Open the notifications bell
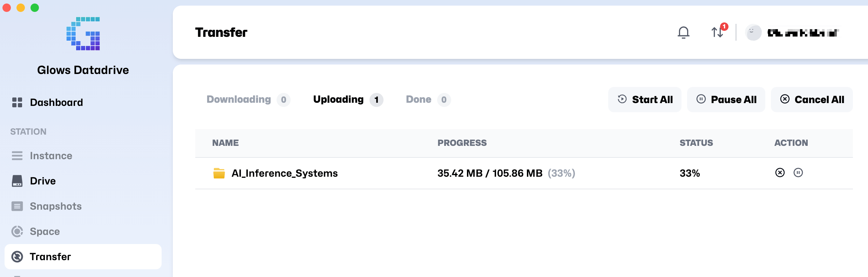Screen dimensions: 868x277 pos(683,32)
